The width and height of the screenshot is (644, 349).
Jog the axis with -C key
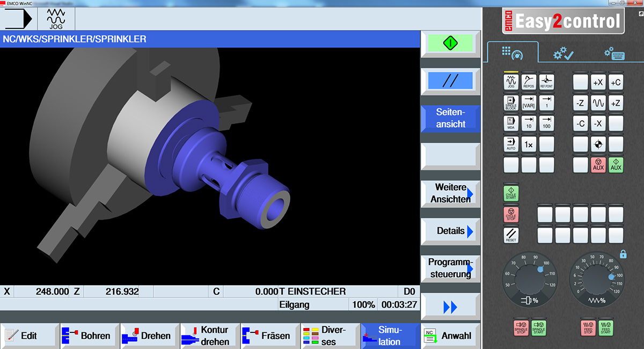pos(580,123)
